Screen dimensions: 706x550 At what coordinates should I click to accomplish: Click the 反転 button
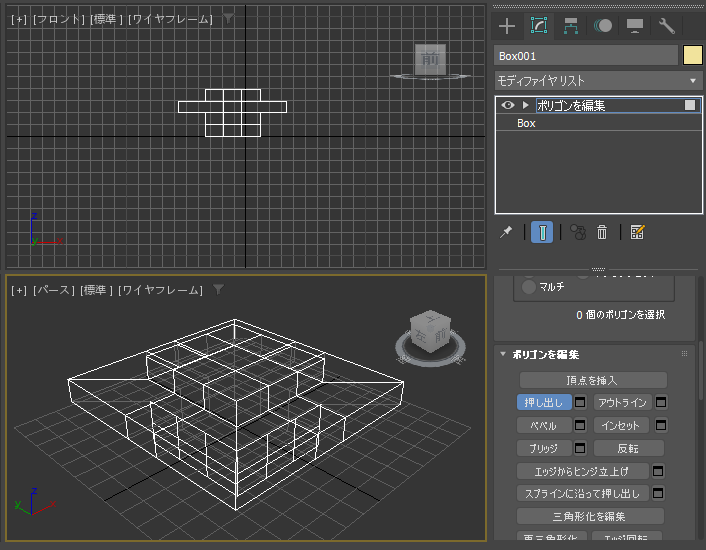(x=629, y=448)
